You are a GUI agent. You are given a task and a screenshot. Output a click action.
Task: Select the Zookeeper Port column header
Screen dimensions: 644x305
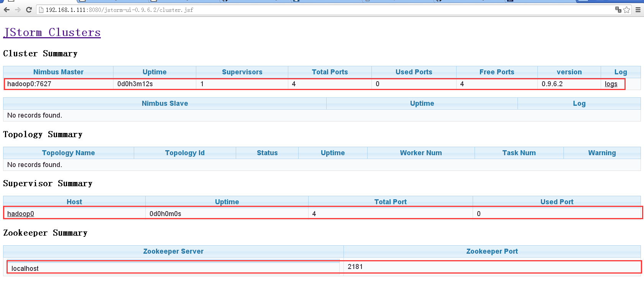point(492,251)
